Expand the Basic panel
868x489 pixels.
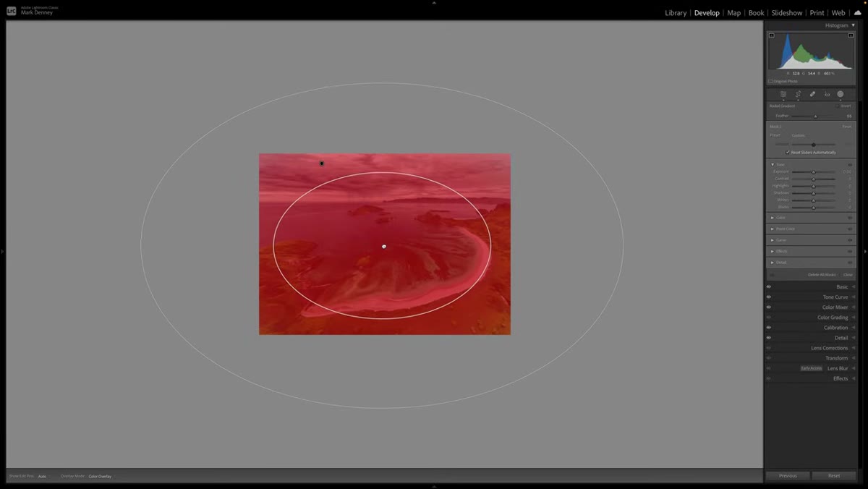(853, 287)
